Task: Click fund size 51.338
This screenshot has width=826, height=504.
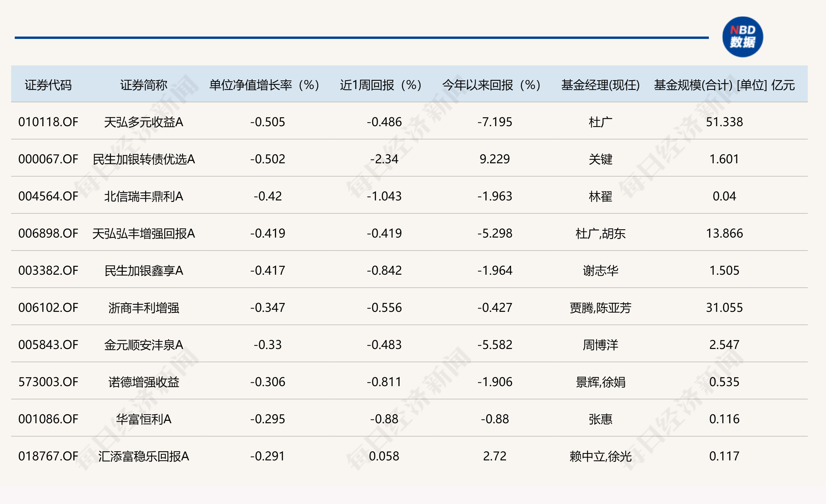Action: tap(724, 122)
